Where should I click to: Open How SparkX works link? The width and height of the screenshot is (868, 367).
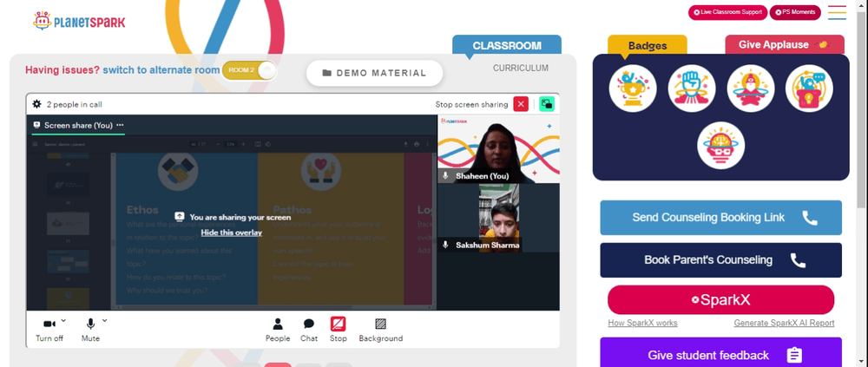(x=642, y=324)
